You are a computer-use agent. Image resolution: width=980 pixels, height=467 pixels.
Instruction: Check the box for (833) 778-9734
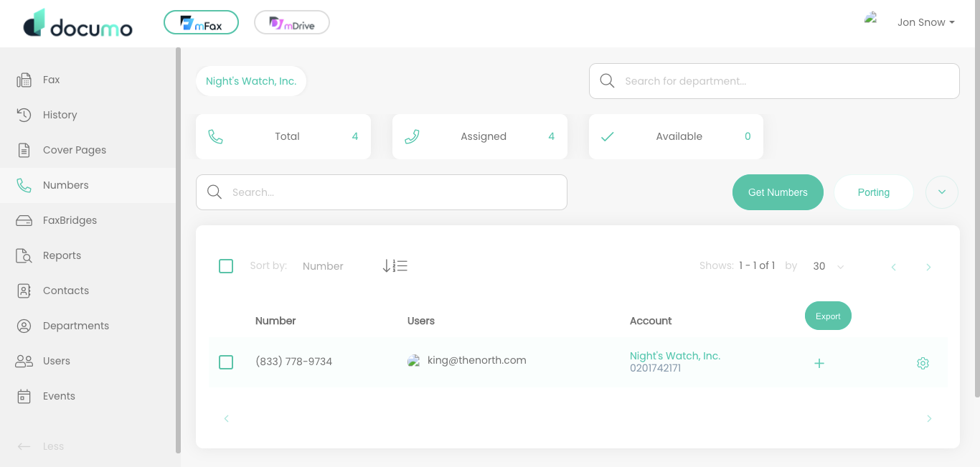point(226,362)
